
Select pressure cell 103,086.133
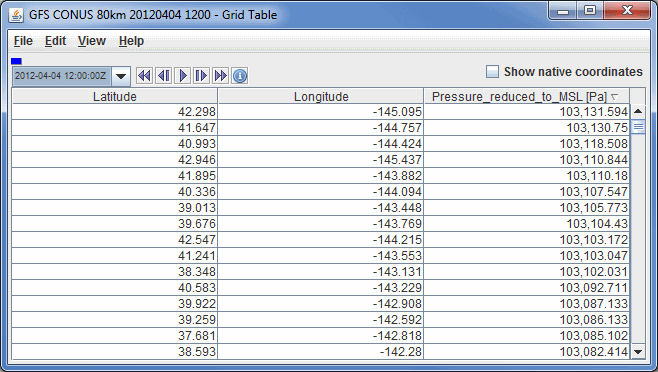(x=527, y=319)
